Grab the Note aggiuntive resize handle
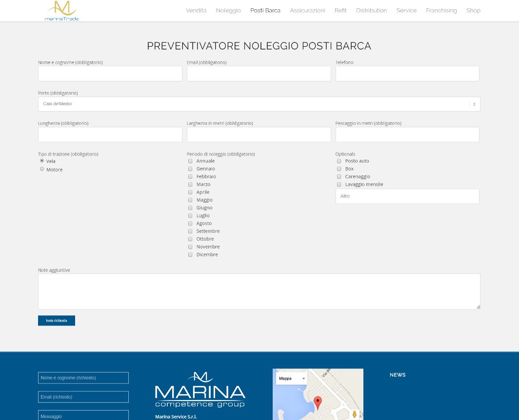The width and height of the screenshot is (519, 420). tap(479, 307)
